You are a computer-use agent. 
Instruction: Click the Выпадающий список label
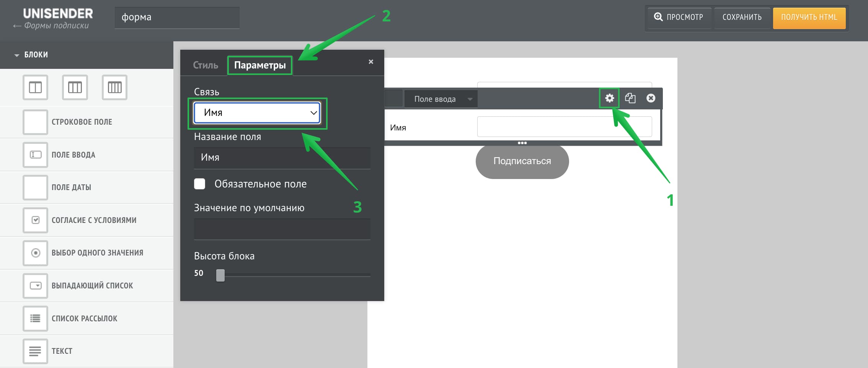[x=92, y=286]
